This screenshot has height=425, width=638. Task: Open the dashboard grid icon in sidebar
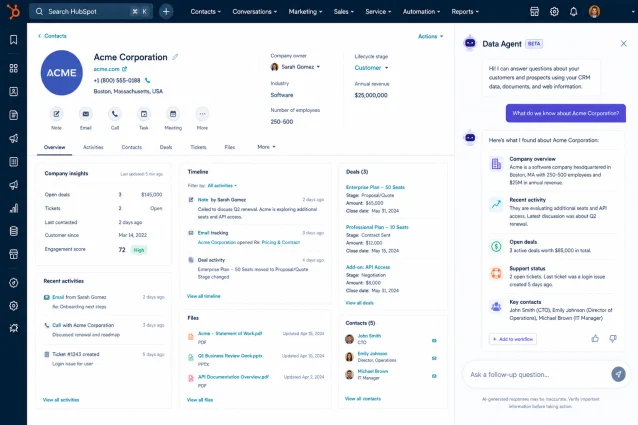[x=13, y=68]
